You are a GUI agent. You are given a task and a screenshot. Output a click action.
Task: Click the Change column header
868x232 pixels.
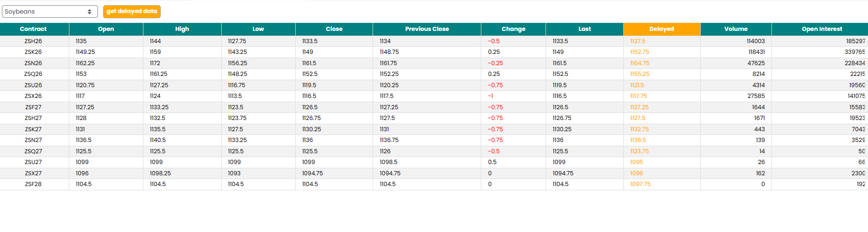pyautogui.click(x=513, y=29)
